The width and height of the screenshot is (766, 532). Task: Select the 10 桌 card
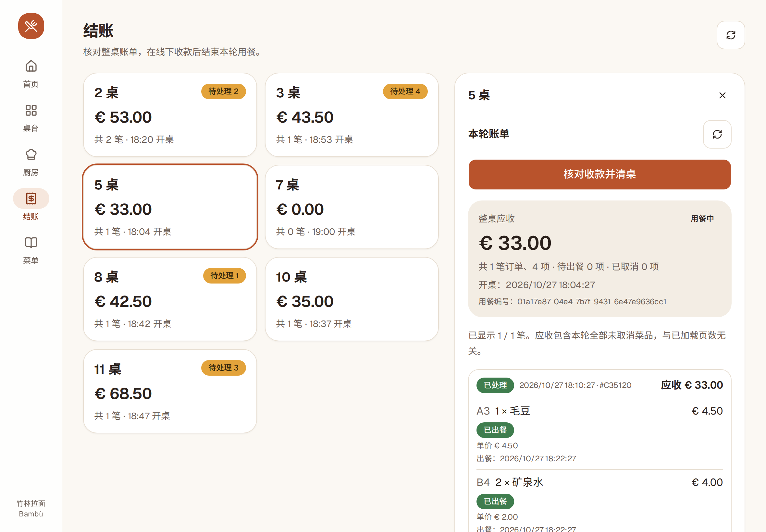pyautogui.click(x=352, y=299)
